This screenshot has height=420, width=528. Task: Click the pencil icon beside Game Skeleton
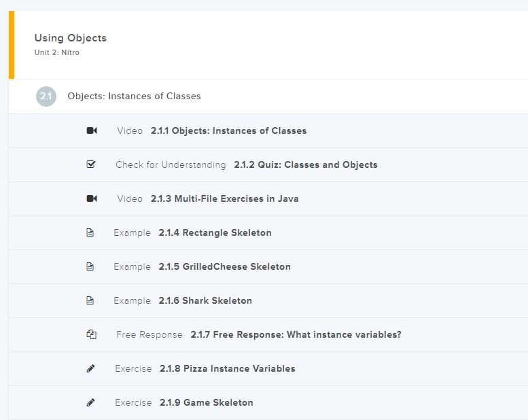(91, 402)
